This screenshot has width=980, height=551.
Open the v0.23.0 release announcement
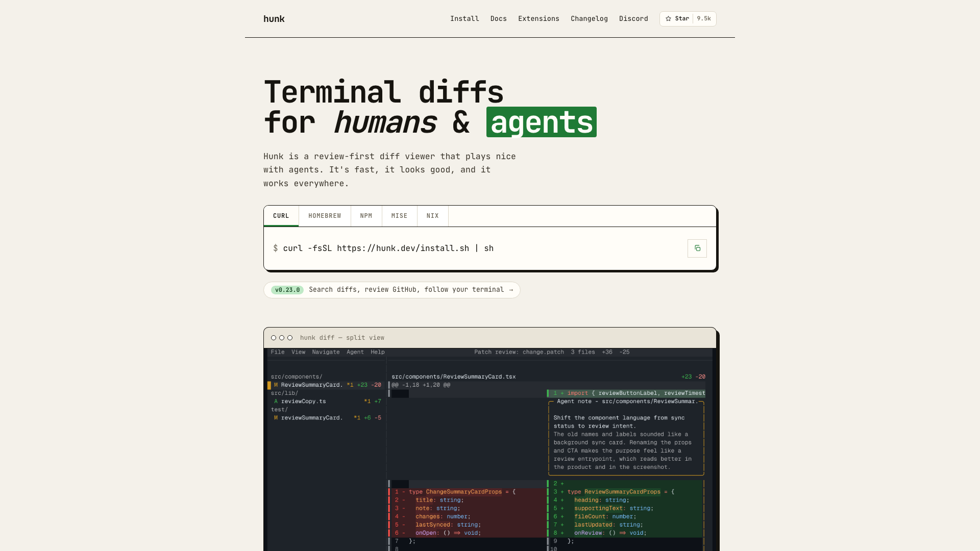(392, 290)
